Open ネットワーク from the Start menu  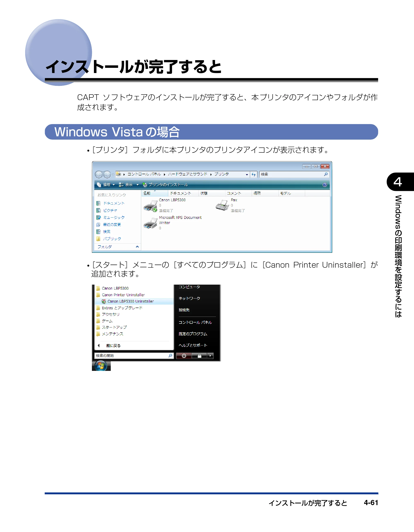pyautogui.click(x=189, y=298)
